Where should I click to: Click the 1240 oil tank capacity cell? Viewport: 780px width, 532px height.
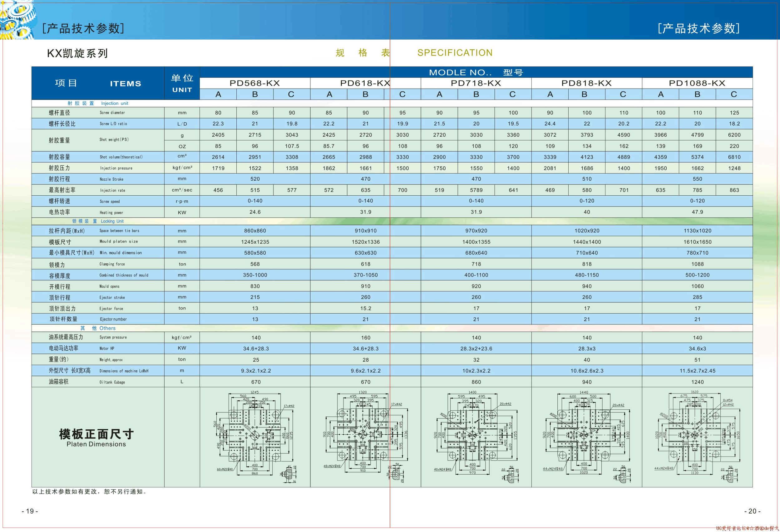click(x=698, y=382)
